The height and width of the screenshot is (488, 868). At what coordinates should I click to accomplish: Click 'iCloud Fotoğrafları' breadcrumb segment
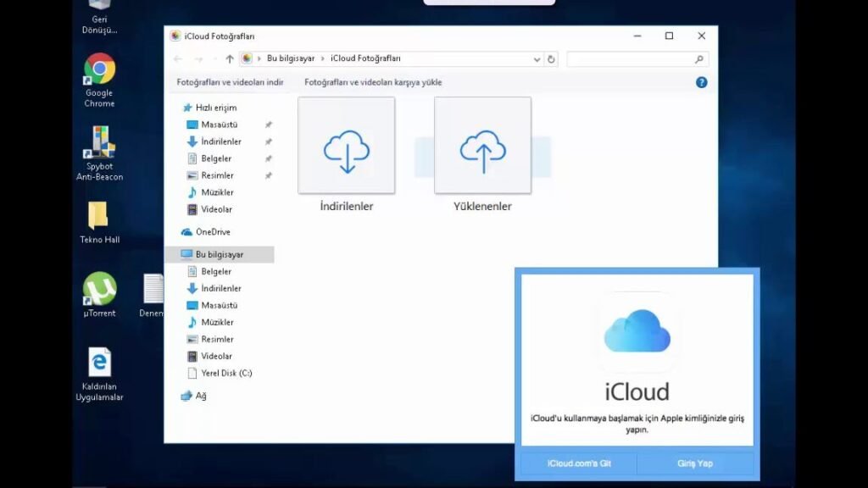pos(365,58)
